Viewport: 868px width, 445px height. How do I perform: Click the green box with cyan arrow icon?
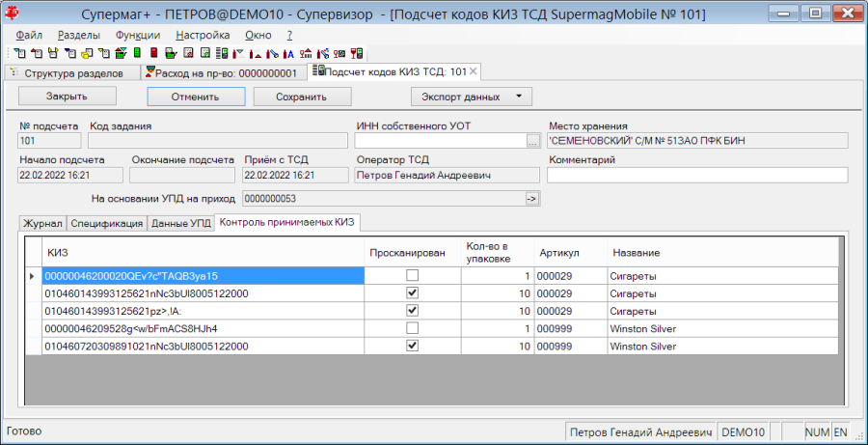coord(122,53)
